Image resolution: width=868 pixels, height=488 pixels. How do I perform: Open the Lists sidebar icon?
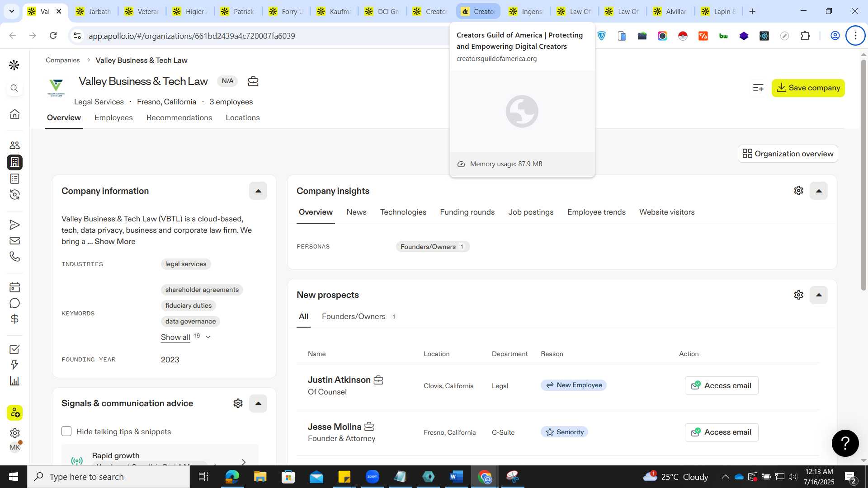pyautogui.click(x=14, y=178)
